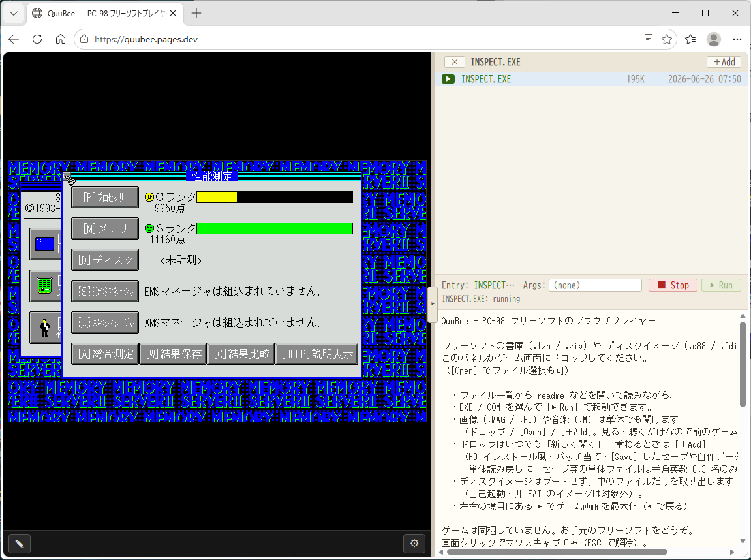The width and height of the screenshot is (751, 560).
Task: Open emulator settings gear icon
Action: click(414, 543)
